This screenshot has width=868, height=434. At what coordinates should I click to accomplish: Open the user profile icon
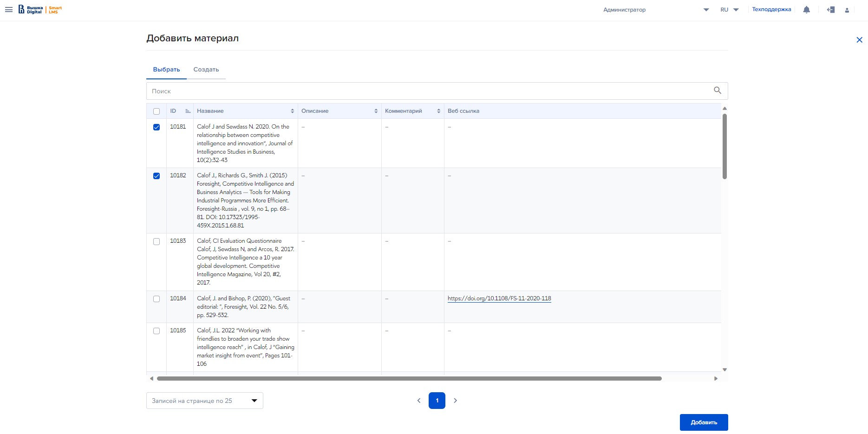pyautogui.click(x=847, y=10)
